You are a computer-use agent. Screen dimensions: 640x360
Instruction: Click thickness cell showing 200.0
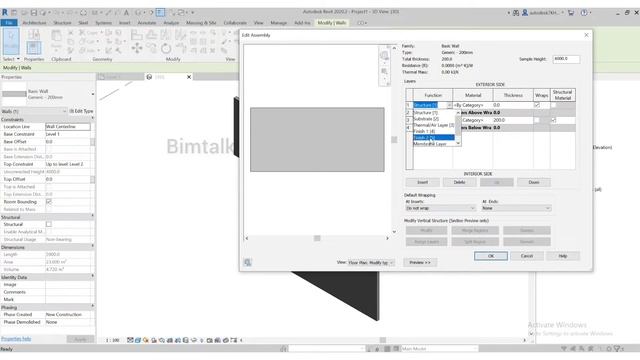513,120
